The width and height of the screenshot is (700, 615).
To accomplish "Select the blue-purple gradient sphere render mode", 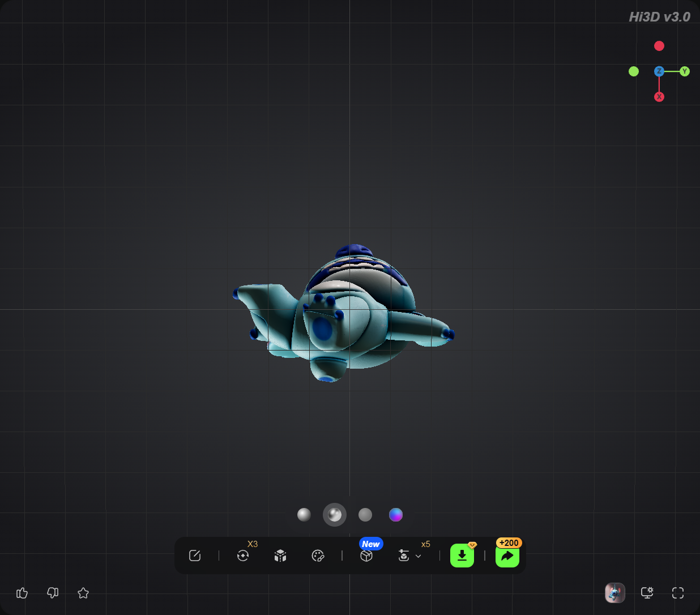I will coord(396,514).
